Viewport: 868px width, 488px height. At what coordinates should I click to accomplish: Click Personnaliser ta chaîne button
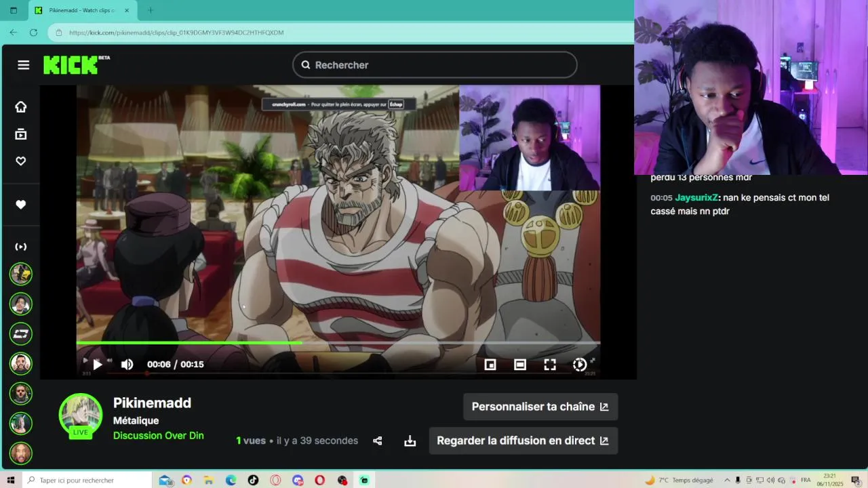tap(540, 407)
